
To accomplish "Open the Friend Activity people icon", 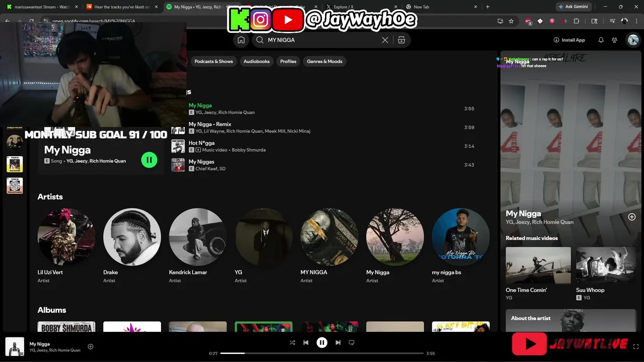I will click(614, 40).
